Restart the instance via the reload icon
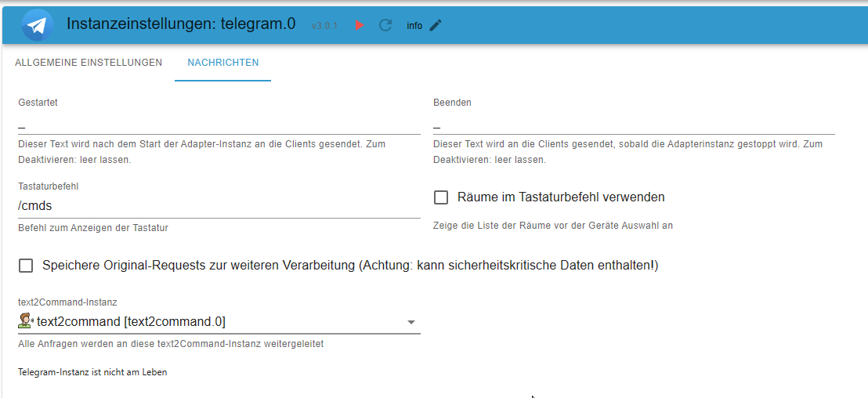The image size is (868, 398). coord(385,25)
